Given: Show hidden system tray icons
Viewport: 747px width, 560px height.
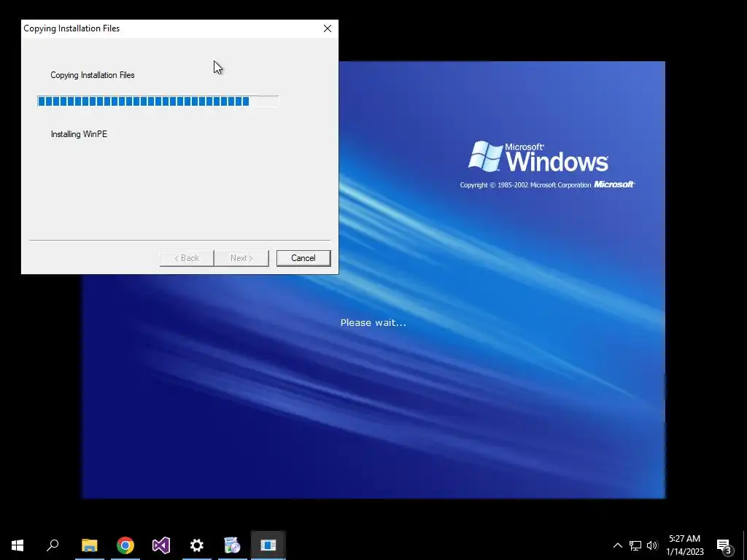Looking at the screenshot, I should pos(617,545).
